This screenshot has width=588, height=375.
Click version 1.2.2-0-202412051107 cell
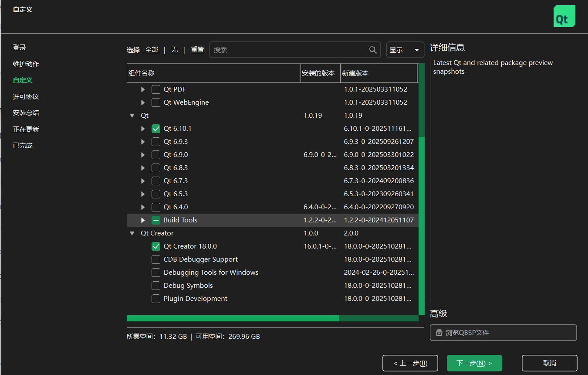(379, 220)
